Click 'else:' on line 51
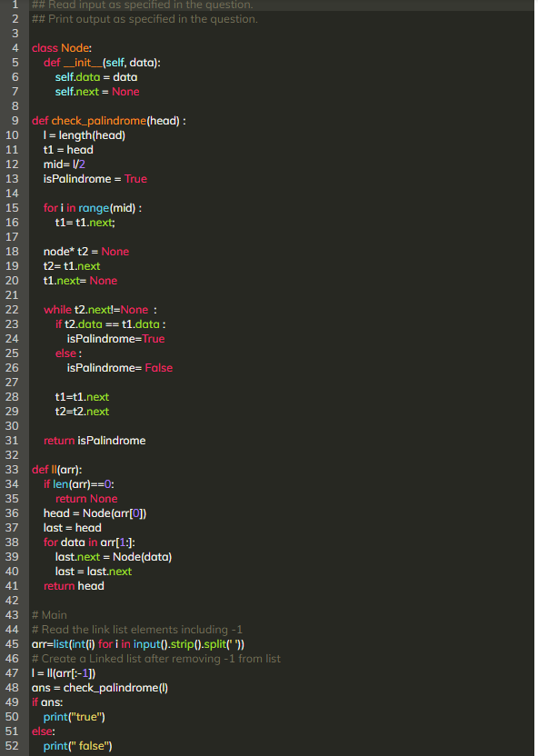This screenshot has width=538, height=756. pyautogui.click(x=44, y=731)
